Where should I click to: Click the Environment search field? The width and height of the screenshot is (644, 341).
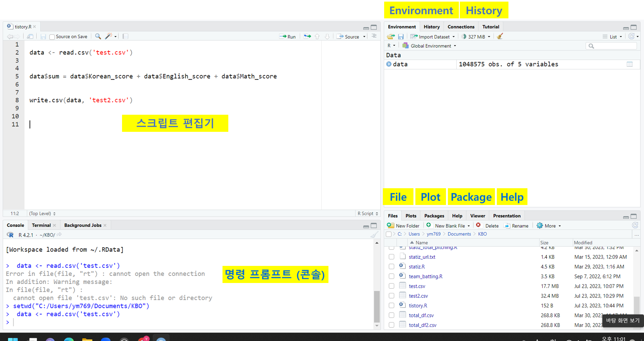click(611, 46)
